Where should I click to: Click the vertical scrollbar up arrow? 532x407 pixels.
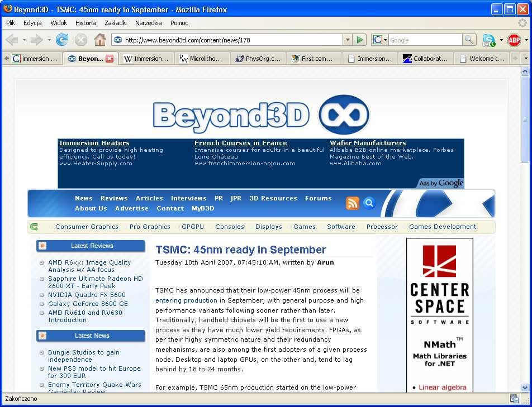[x=525, y=71]
